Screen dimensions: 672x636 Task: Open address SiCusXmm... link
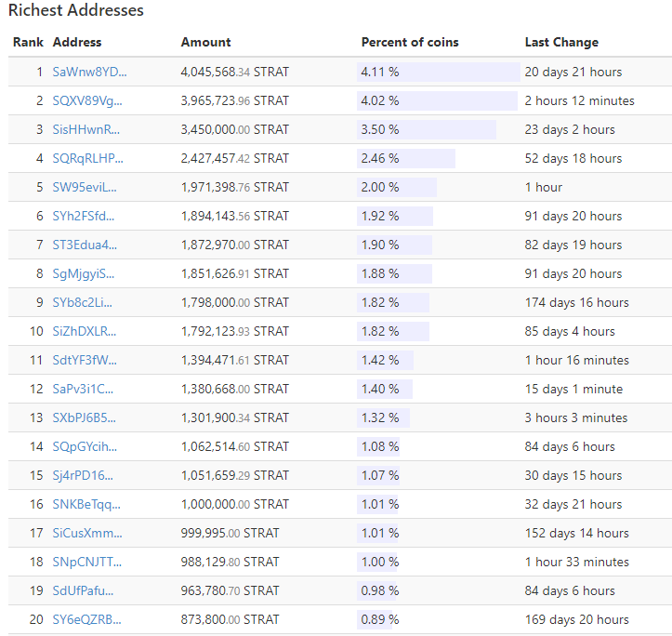coord(87,533)
